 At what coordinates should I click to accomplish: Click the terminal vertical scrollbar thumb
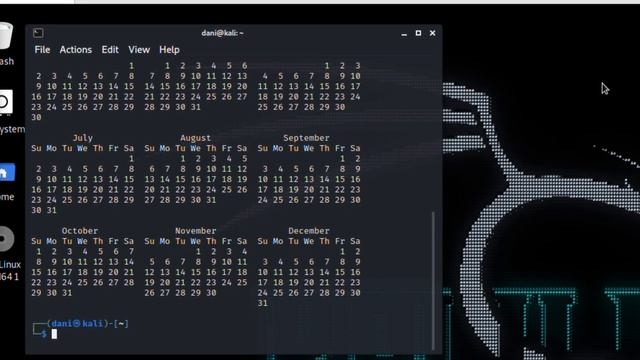tap(433, 280)
